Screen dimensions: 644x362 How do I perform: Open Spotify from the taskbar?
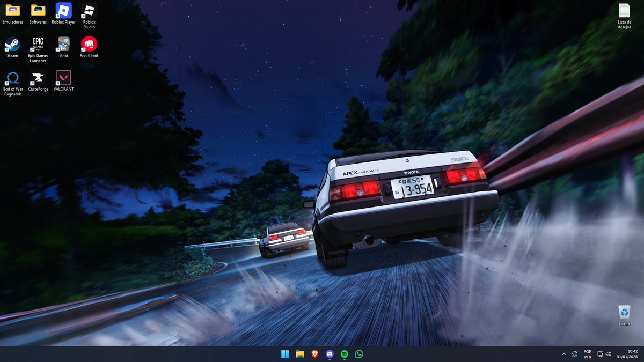pyautogui.click(x=345, y=354)
